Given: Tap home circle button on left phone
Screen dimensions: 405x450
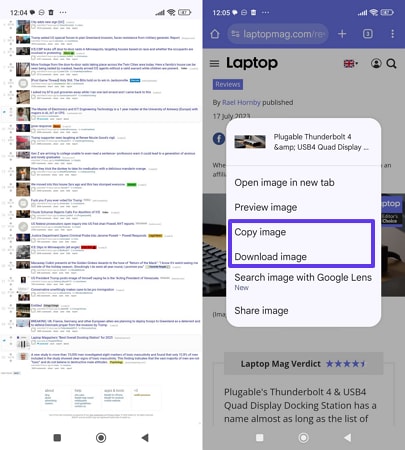Looking at the screenshot, I should click(101, 438).
